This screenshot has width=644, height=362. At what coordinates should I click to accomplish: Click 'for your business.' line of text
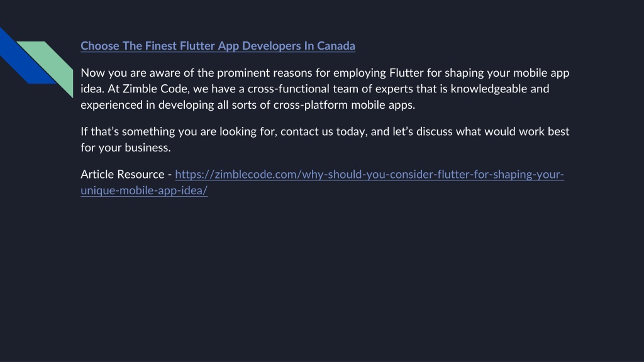coord(126,148)
